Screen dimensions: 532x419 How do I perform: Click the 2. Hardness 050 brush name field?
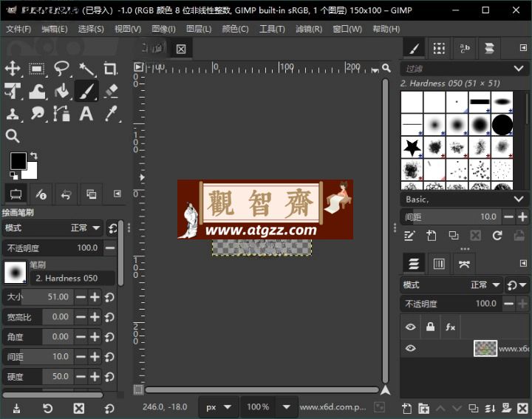pos(72,278)
